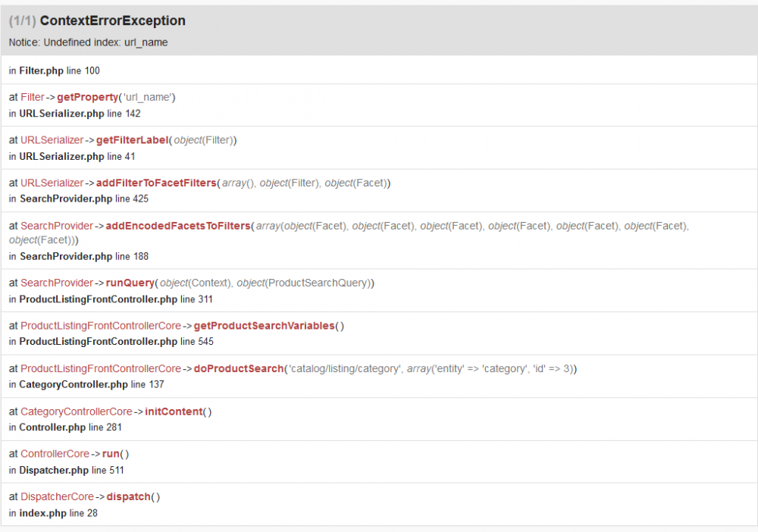This screenshot has height=532, width=758.
Task: Click the ContextErrorException heading
Action: tap(112, 21)
